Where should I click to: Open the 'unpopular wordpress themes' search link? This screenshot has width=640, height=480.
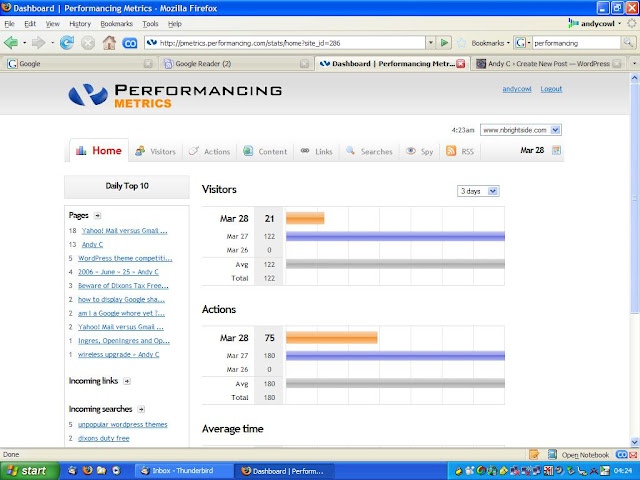pos(122,424)
